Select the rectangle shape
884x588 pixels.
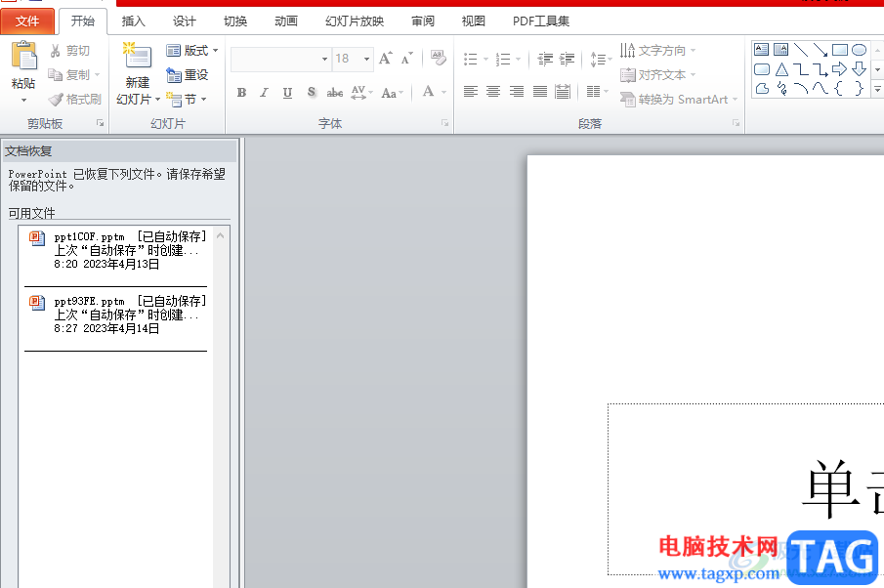[839, 50]
